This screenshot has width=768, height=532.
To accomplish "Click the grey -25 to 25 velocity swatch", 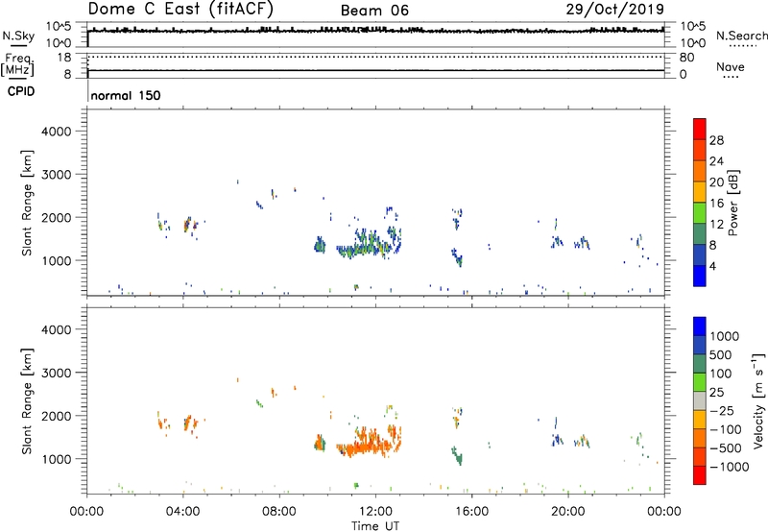I will coord(700,401).
